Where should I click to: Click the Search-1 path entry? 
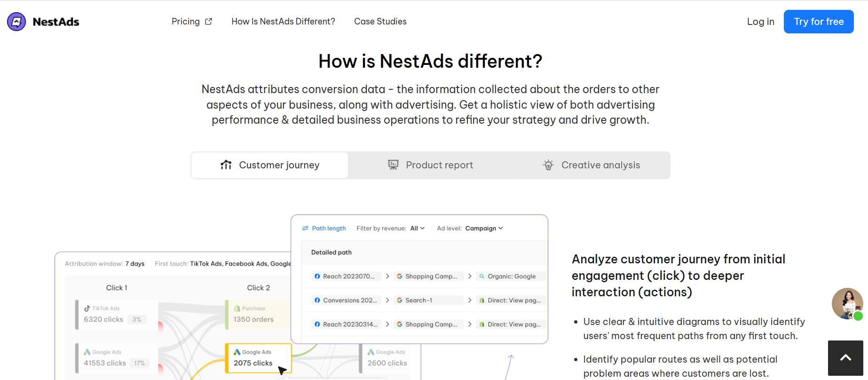tap(428, 300)
